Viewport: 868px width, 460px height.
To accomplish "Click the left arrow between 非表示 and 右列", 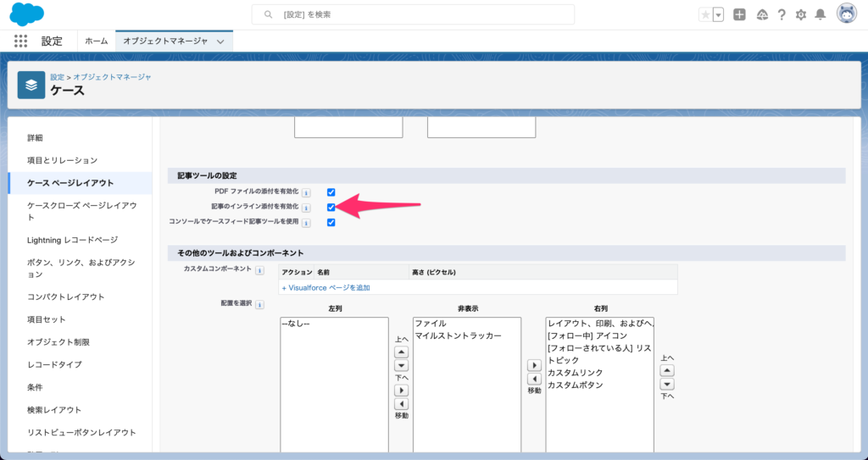I will pyautogui.click(x=534, y=380).
